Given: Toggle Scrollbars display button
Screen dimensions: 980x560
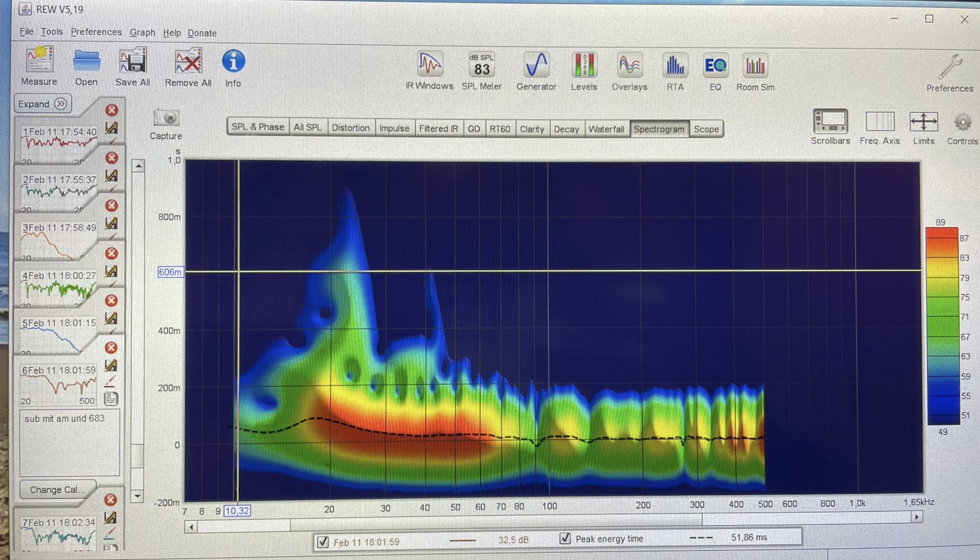Looking at the screenshot, I should coord(830,122).
